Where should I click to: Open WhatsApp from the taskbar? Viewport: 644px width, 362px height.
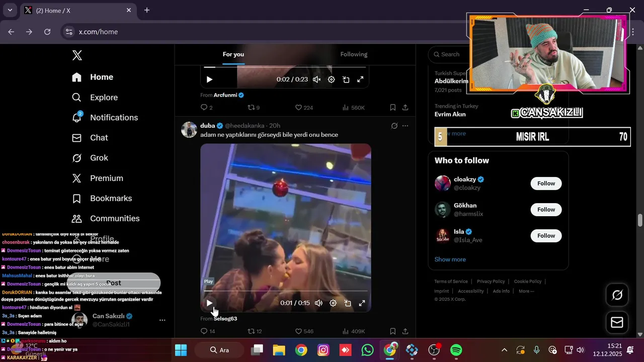tap(368, 350)
